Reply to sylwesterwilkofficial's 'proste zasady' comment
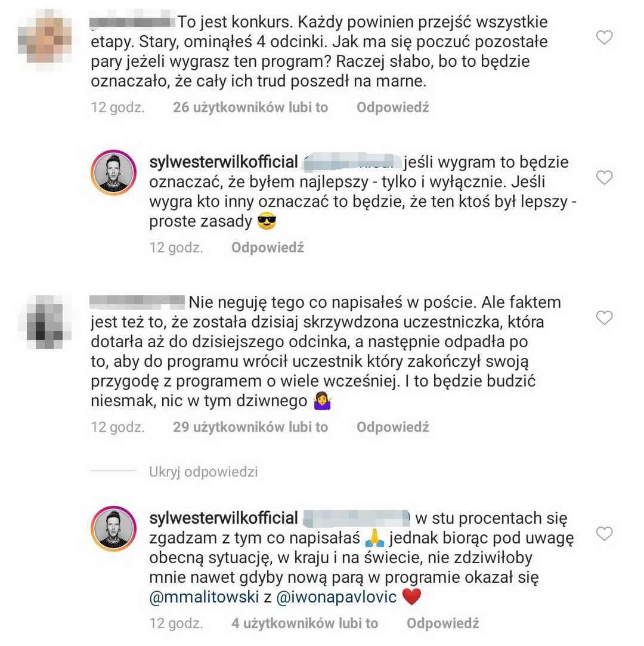Image resolution: width=644 pixels, height=646 pixels. [x=268, y=248]
